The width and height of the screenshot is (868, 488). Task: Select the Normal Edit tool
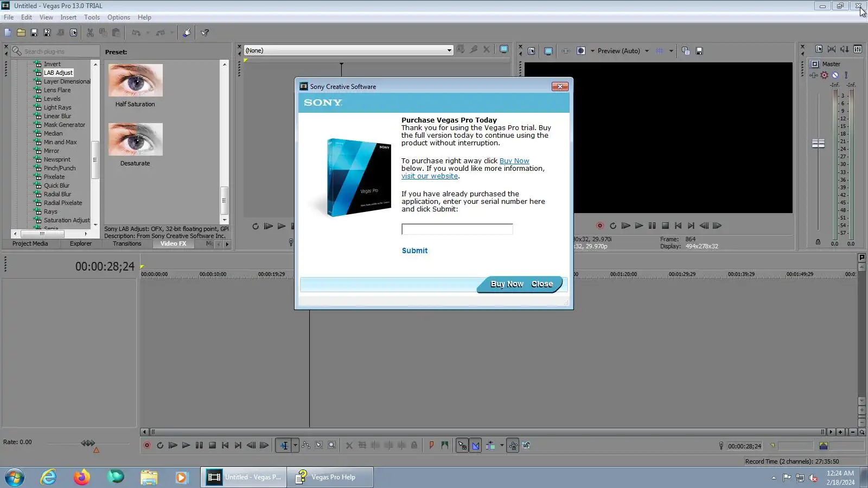pyautogui.click(x=284, y=445)
